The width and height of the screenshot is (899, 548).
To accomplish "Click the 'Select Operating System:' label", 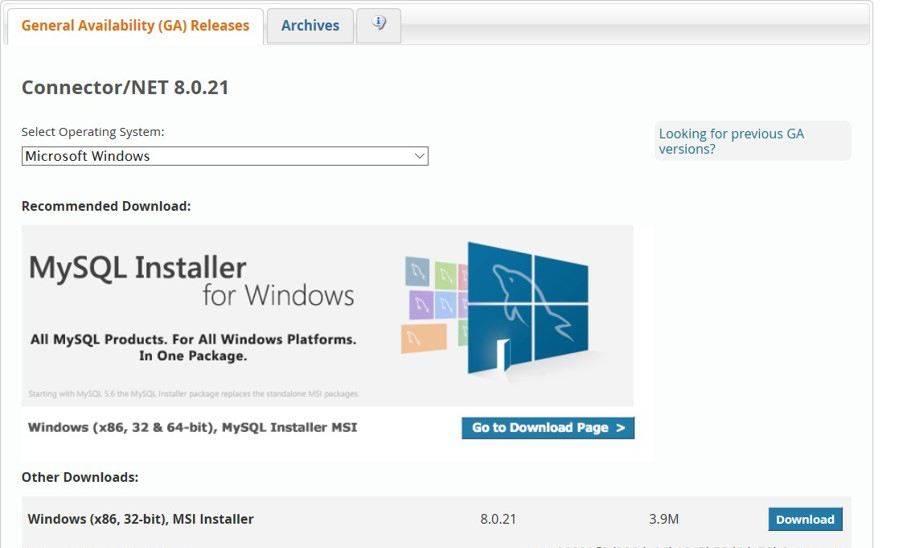I will click(93, 132).
